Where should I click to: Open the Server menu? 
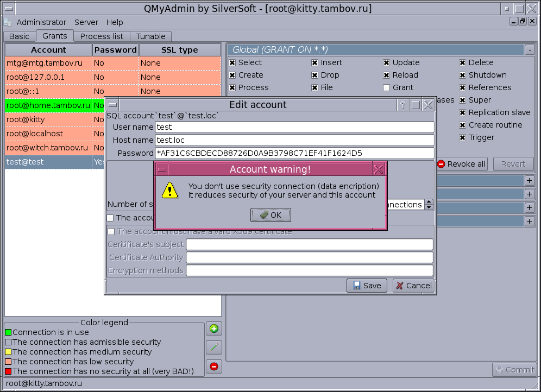[x=86, y=22]
